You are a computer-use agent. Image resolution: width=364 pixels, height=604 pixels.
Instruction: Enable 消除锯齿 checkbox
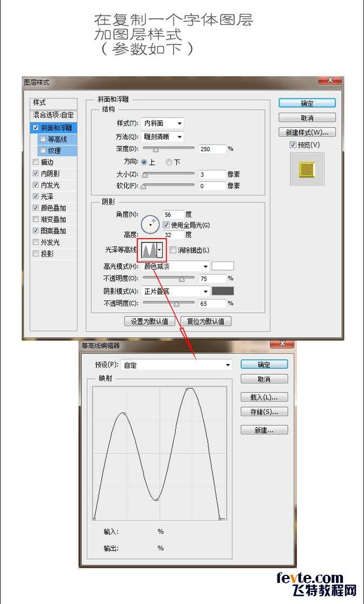coord(172,251)
